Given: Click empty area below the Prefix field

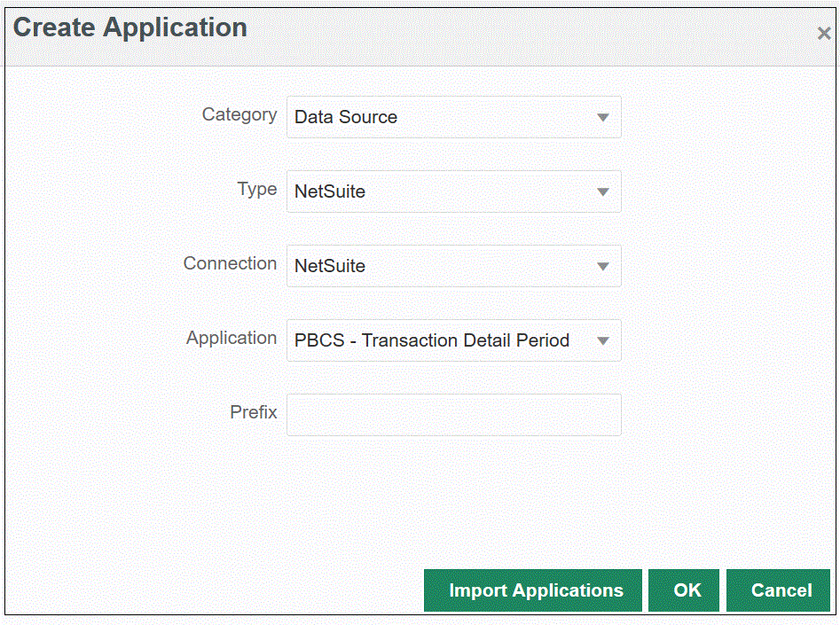Looking at the screenshot, I should pyautogui.click(x=453, y=496).
